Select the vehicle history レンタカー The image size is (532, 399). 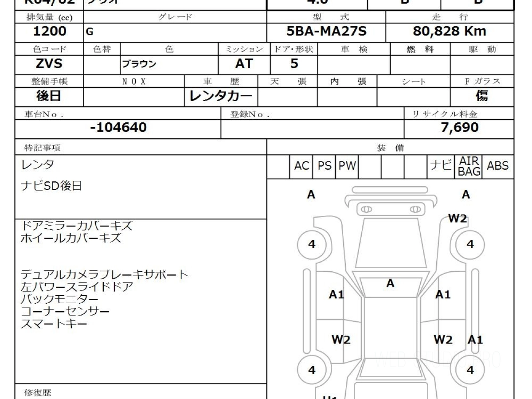[221, 96]
